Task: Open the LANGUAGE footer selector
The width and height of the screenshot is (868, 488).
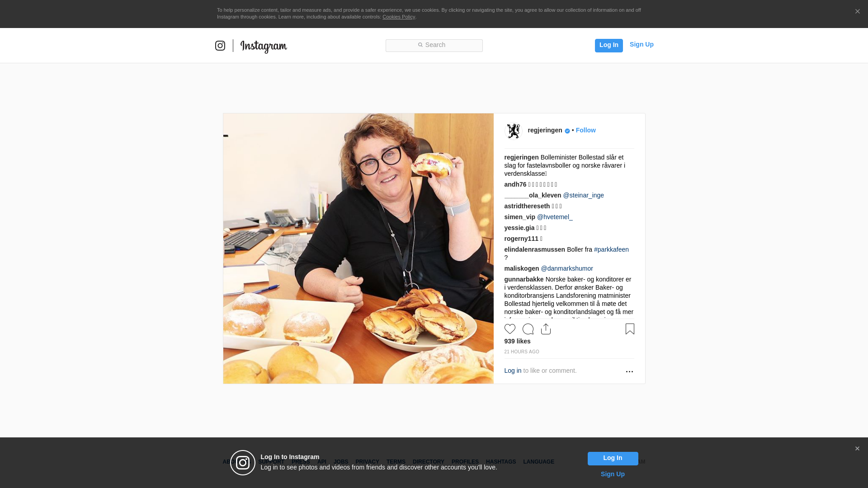Action: (538, 462)
